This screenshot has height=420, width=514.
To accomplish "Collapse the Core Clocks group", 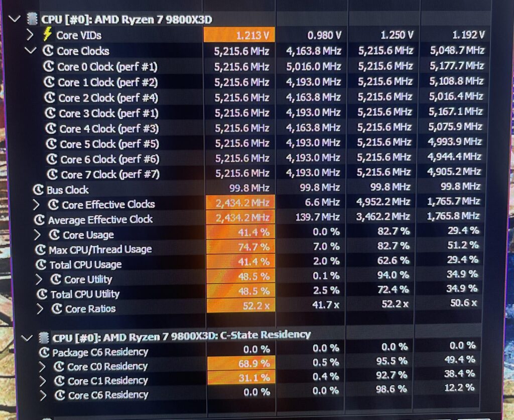I will (x=31, y=51).
